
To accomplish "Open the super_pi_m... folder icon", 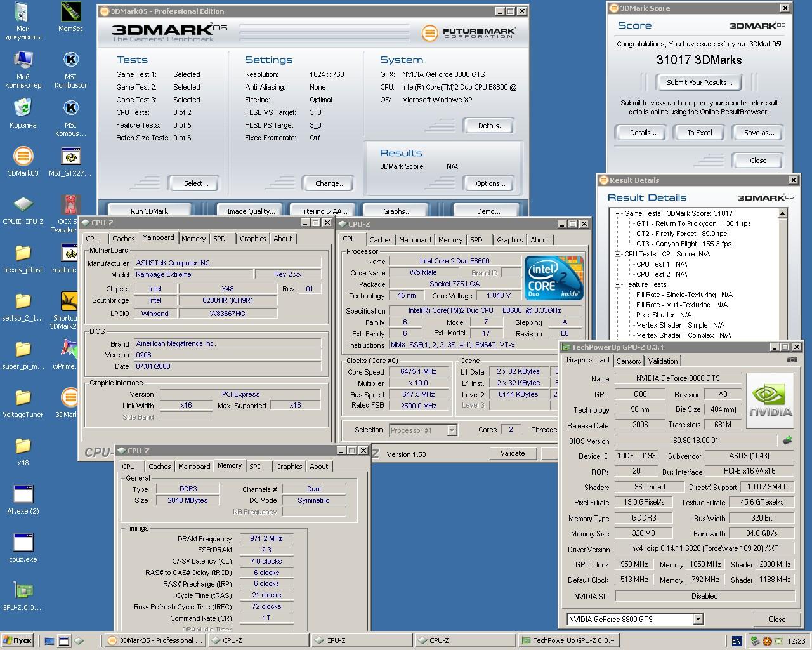I will 23,355.
